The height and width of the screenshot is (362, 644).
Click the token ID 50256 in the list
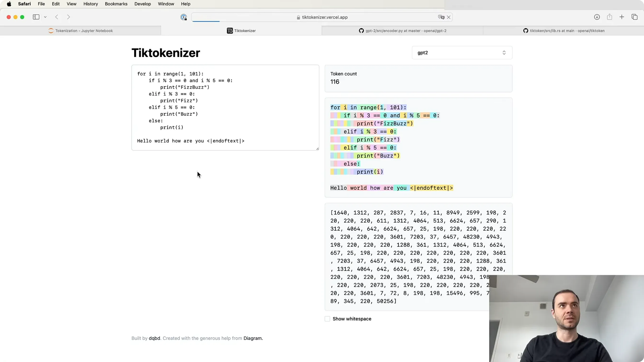coord(385,301)
